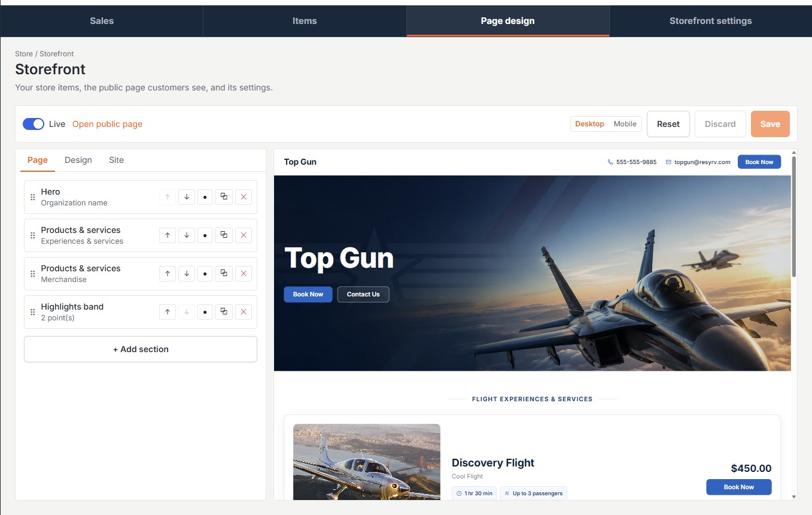This screenshot has width=812, height=515.
Task: Click the topgun@resyrv.com email address
Action: (702, 162)
